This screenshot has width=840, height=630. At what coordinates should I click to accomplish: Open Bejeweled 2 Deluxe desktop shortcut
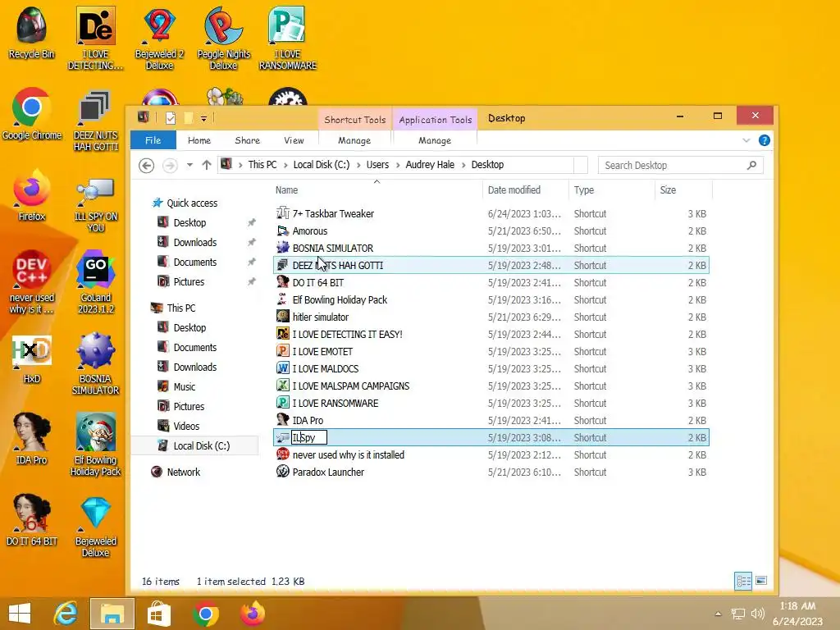(x=159, y=39)
